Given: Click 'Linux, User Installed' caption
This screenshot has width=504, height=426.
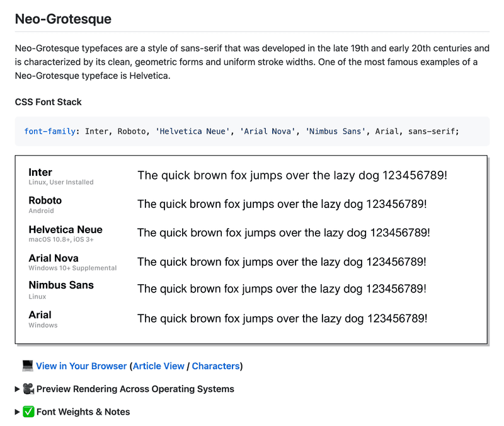Looking at the screenshot, I should point(61,182).
